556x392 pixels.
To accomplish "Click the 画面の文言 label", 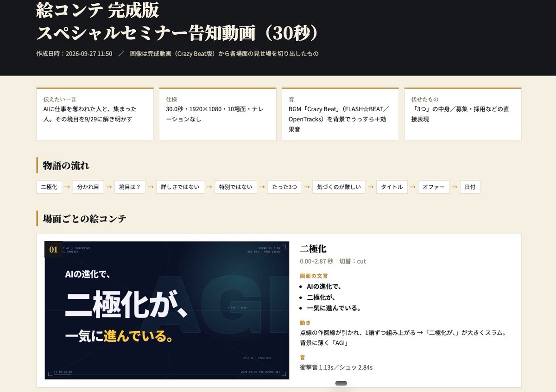I will (x=314, y=276).
